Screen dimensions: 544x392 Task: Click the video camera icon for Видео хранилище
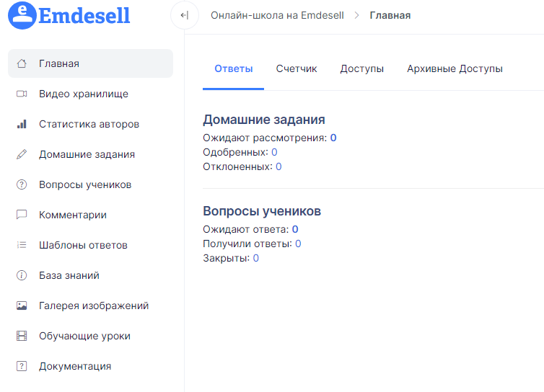22,94
